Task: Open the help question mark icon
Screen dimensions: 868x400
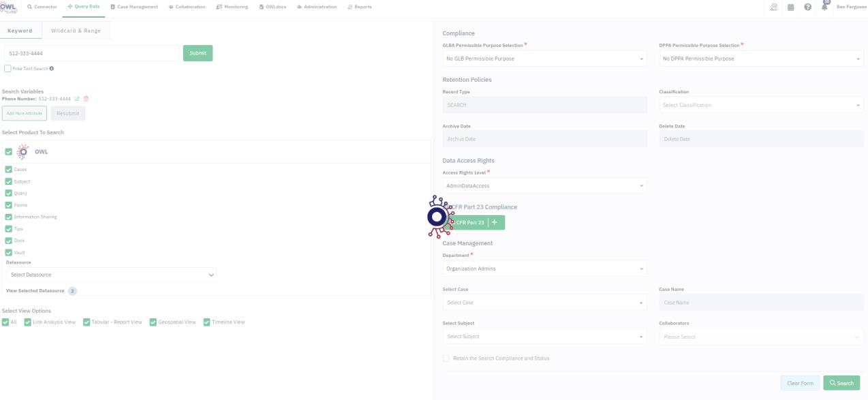Action: pyautogui.click(x=807, y=7)
